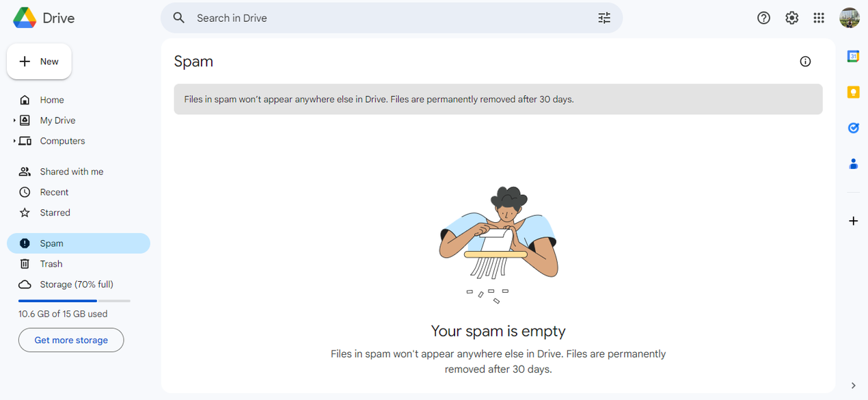Open the Google apps grid

tap(819, 18)
